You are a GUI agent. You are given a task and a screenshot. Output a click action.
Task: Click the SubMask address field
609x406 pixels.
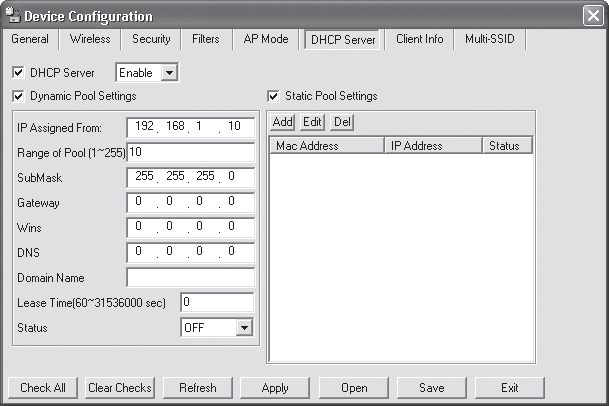pos(191,178)
